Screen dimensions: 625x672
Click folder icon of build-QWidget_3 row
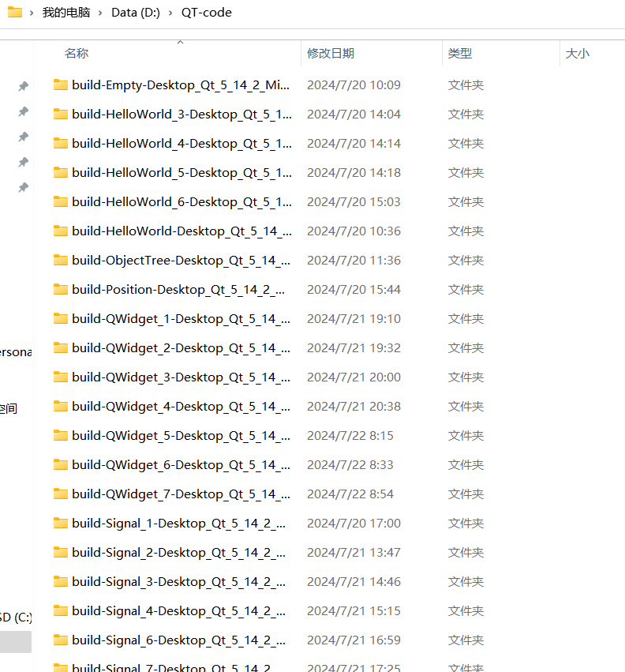[61, 377]
